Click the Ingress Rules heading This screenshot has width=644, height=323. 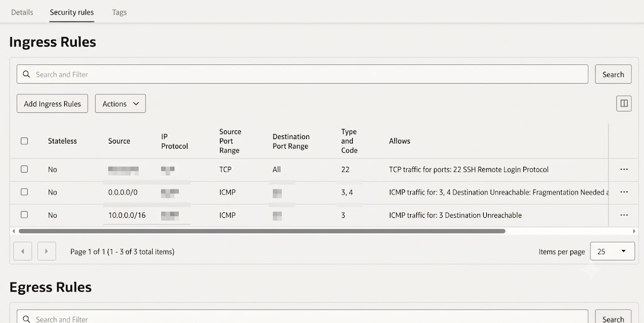53,42
